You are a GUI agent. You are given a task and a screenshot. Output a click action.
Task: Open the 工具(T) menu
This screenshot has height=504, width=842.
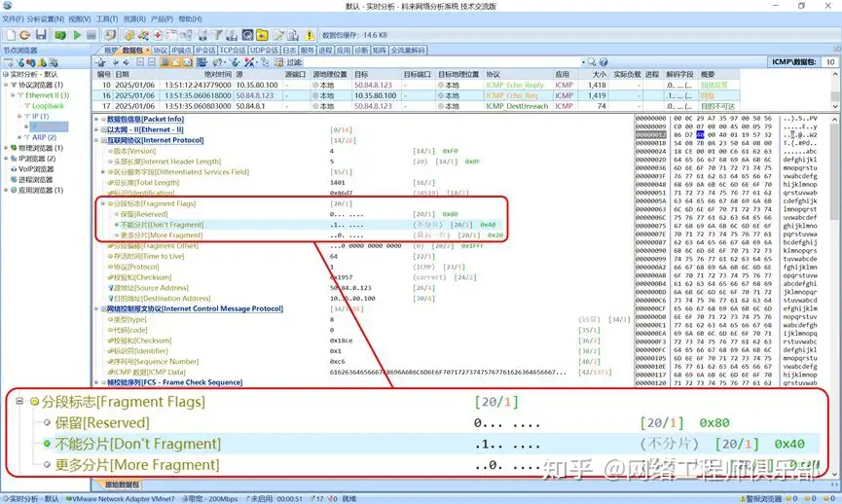tap(106, 18)
